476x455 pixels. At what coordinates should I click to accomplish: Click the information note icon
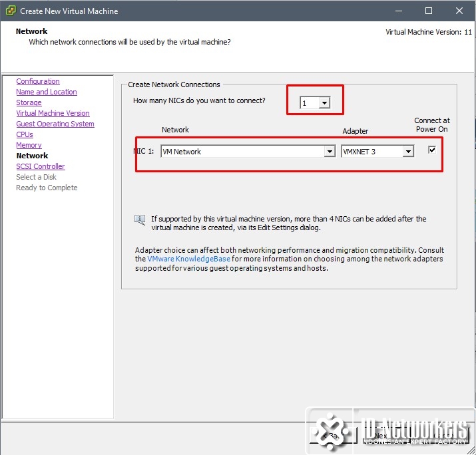coord(140,220)
